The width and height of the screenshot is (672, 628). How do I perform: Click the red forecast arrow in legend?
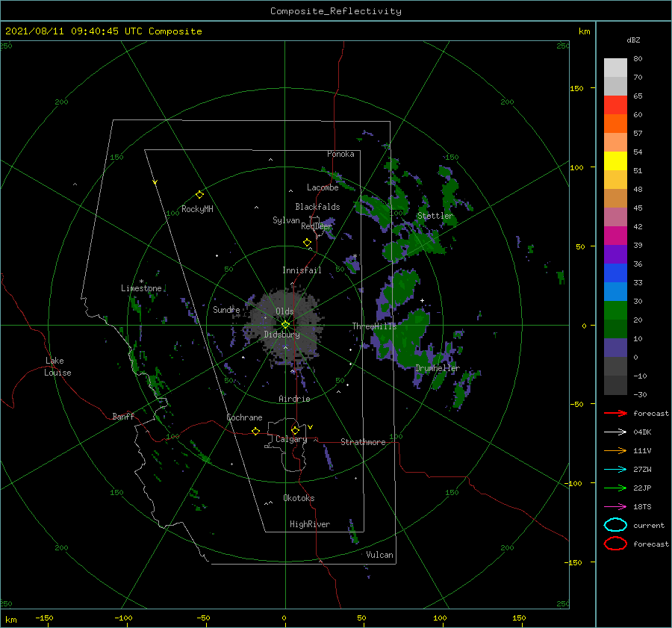coord(615,413)
